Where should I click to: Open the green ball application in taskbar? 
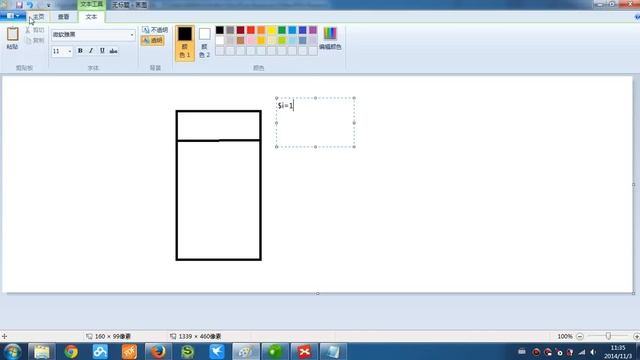(275, 352)
